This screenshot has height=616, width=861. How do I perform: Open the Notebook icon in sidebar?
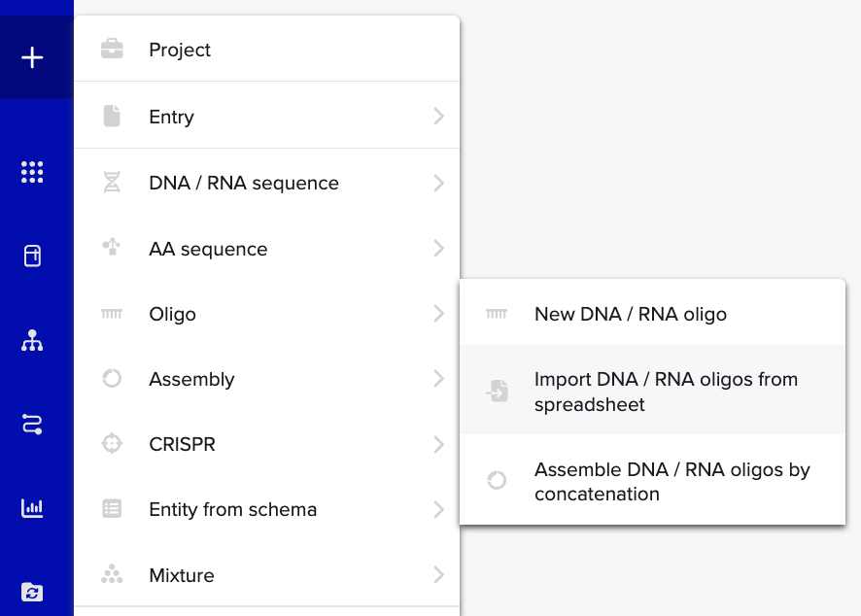33,257
